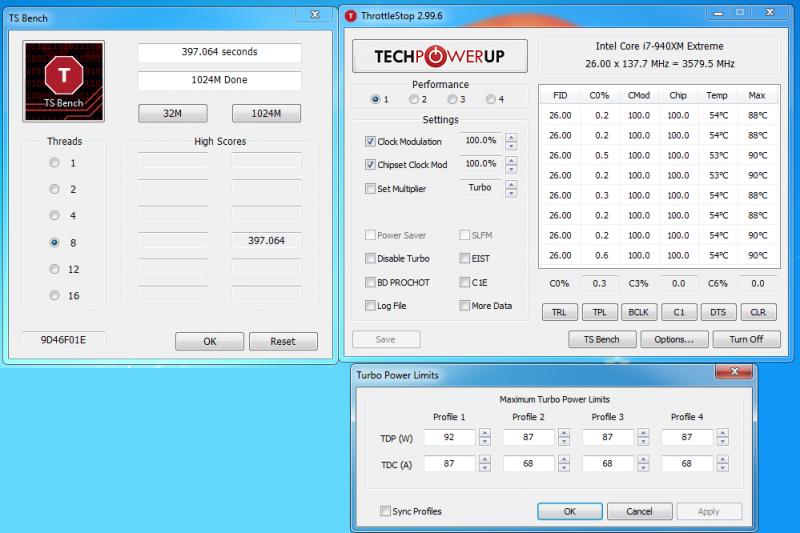Click the C1 button
Screen dimensions: 800x533
679,312
